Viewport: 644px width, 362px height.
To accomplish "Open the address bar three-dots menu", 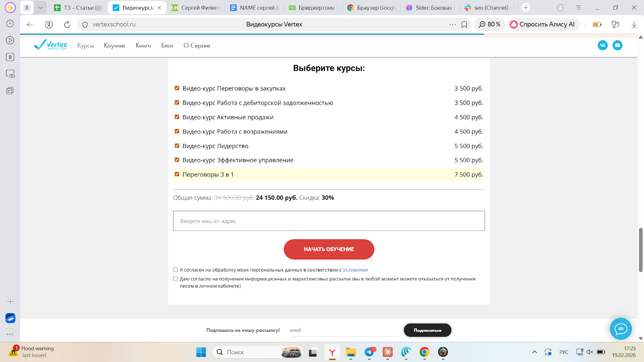I will [x=452, y=25].
